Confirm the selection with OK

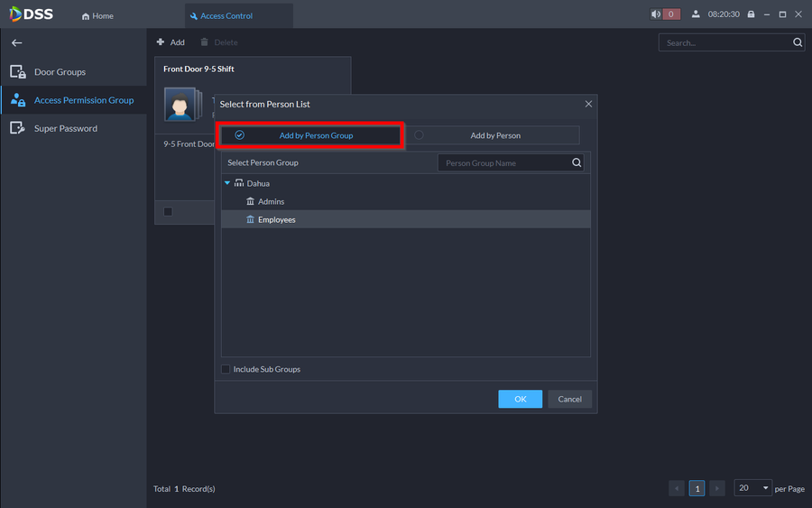point(520,399)
